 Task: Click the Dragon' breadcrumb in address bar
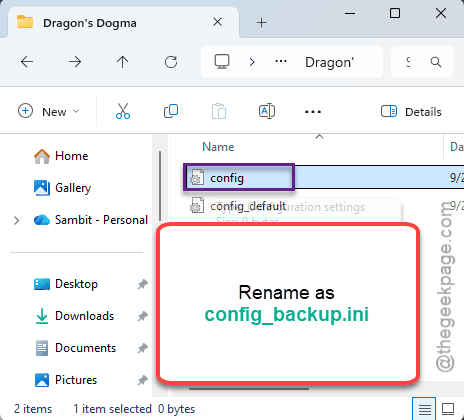point(329,62)
